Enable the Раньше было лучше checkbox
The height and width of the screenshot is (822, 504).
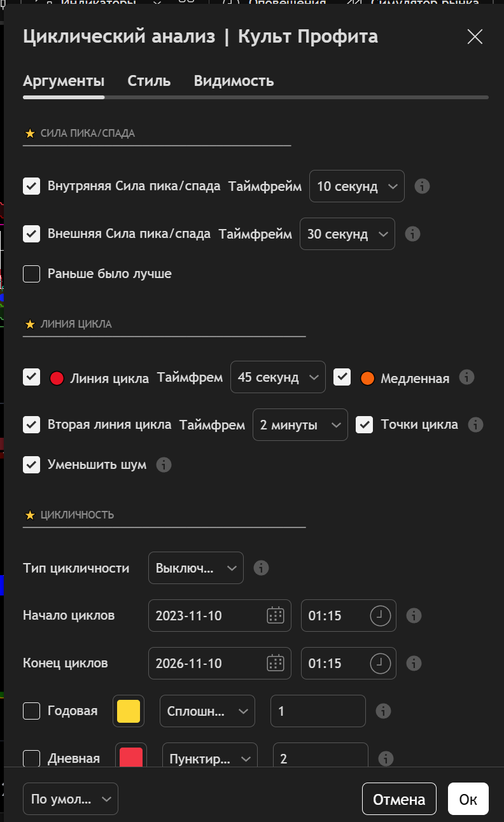point(32,274)
